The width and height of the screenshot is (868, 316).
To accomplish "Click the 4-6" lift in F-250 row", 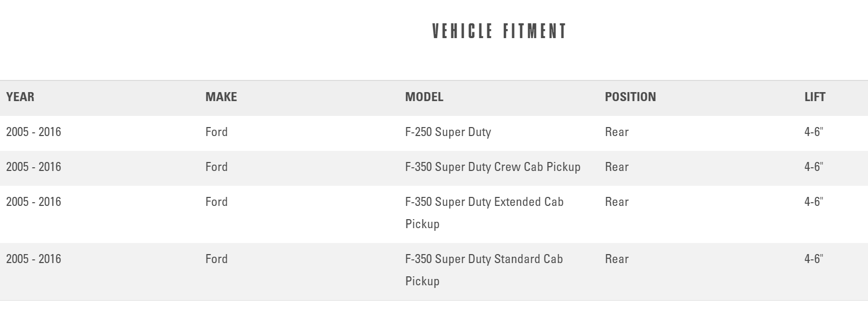I will 813,132.
